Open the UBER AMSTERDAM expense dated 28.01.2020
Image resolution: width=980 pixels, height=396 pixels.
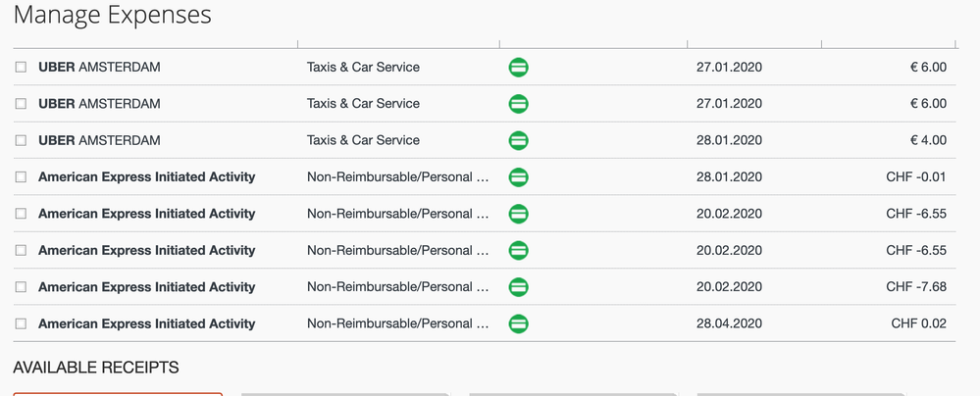[99, 140]
